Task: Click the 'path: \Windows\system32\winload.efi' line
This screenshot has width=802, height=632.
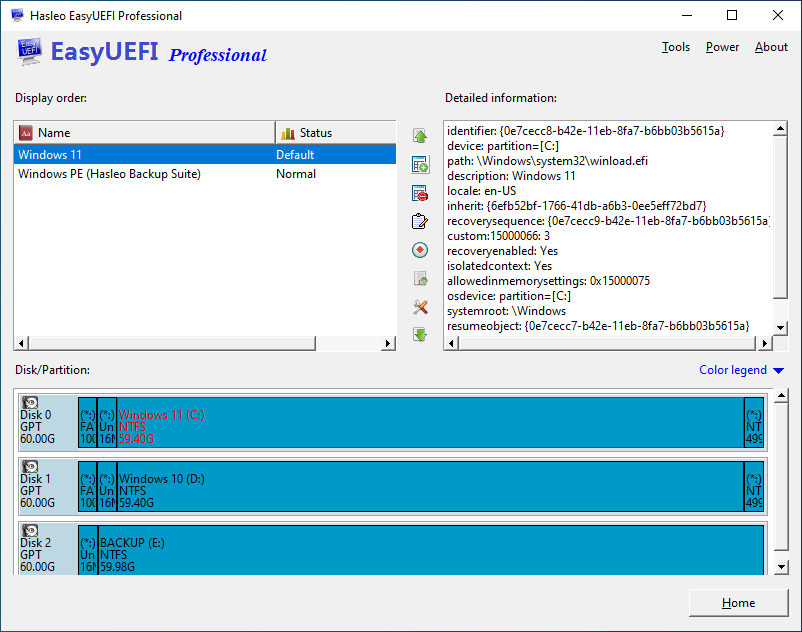Action: click(x=547, y=161)
